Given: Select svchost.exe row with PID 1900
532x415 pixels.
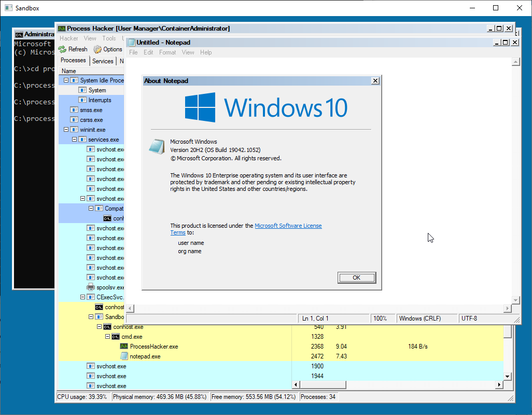Looking at the screenshot, I should 281,366.
